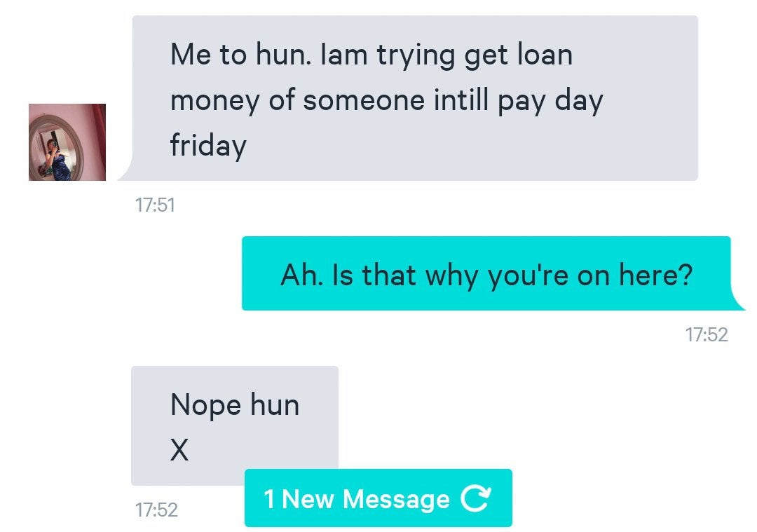Open the sender's mirror selfie profile picture
This screenshot has width=757, height=532.
[x=67, y=142]
